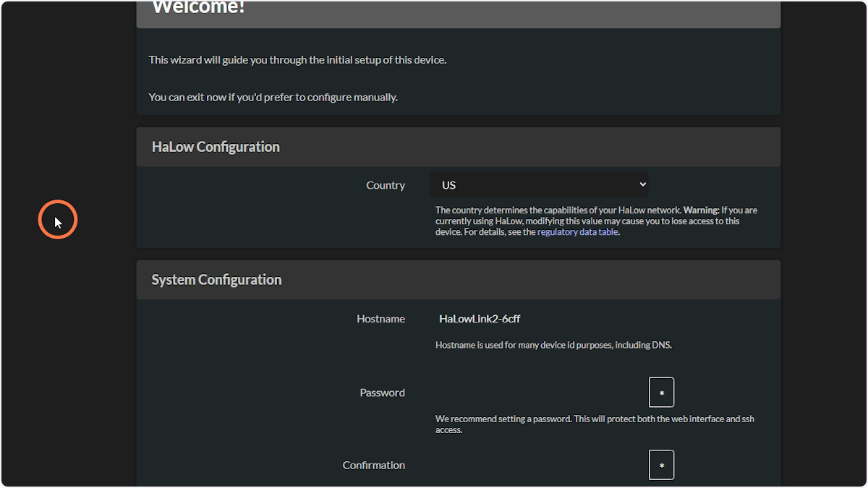The width and height of the screenshot is (868, 488).
Task: Click the Password field label
Action: click(x=382, y=392)
